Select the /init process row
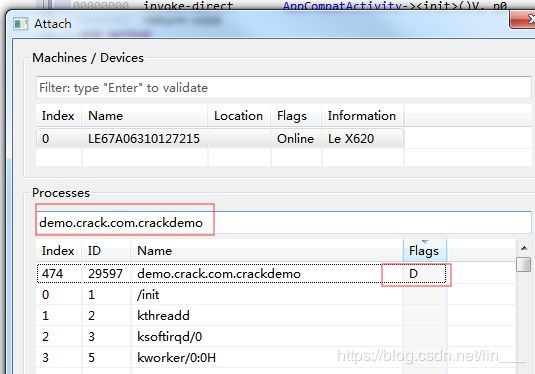 (241, 294)
